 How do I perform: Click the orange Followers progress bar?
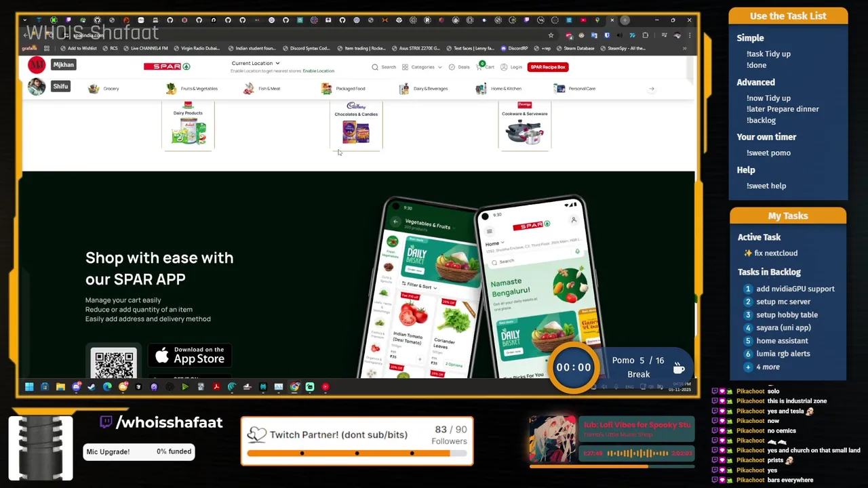pos(357,453)
